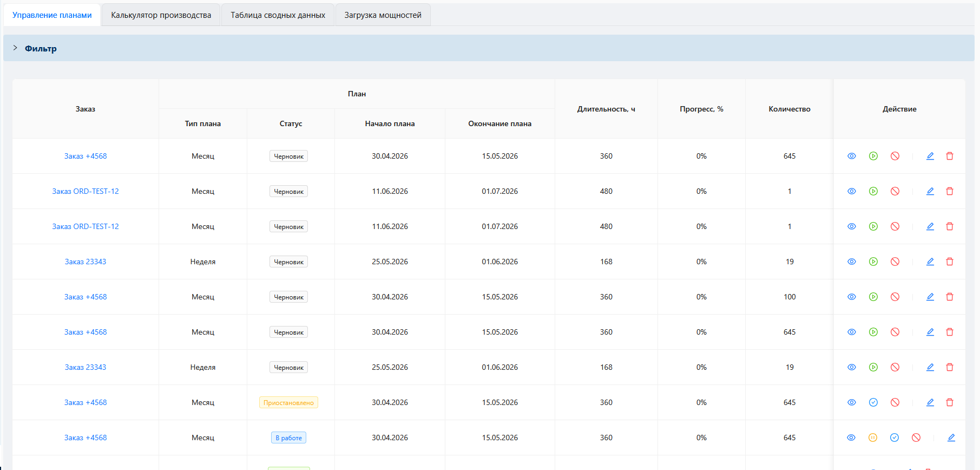
Task: Edit the Приостановлено plan
Action: (930, 402)
